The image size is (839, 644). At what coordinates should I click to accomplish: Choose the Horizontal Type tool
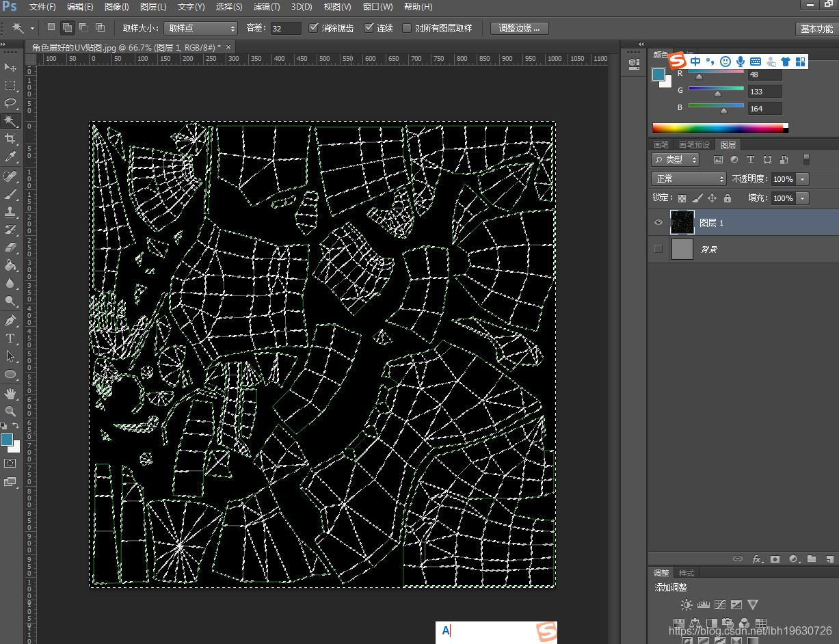(10, 338)
